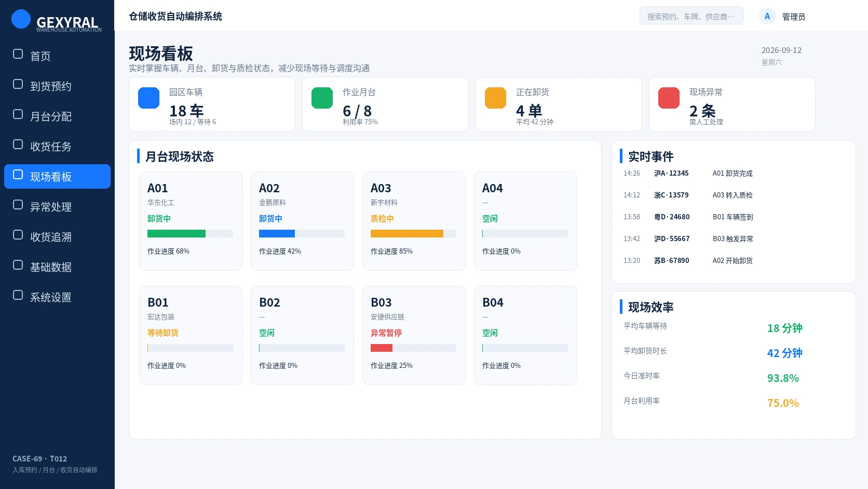Go to 到货预约 page
The width and height of the screenshot is (868, 489).
57,86
